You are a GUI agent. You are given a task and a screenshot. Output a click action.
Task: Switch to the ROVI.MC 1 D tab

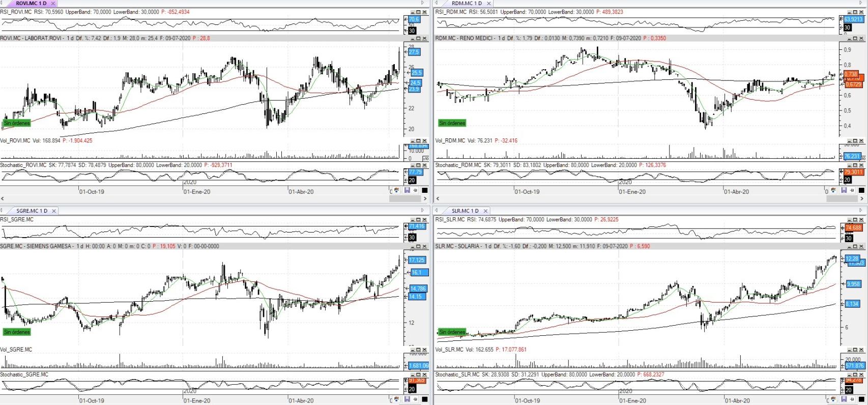click(31, 3)
